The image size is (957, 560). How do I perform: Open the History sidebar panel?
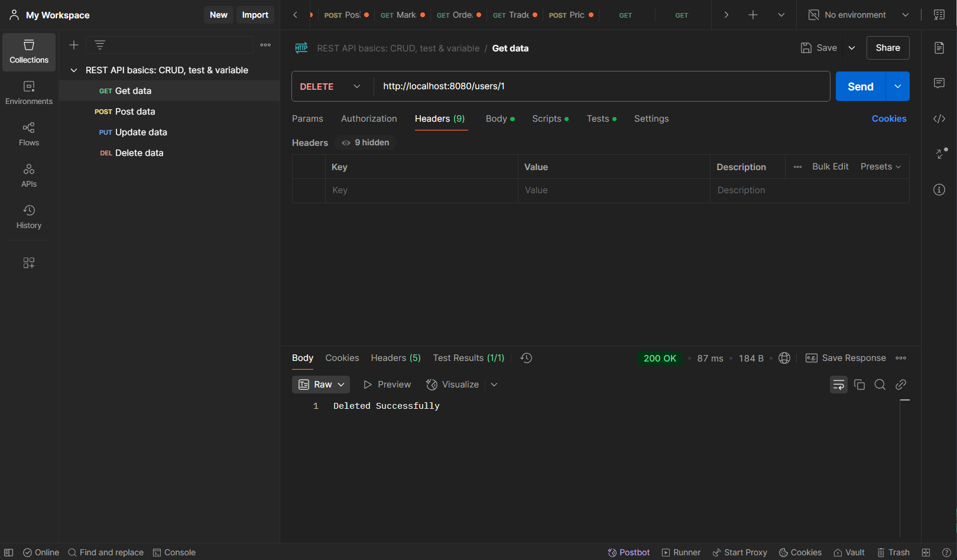pyautogui.click(x=29, y=217)
